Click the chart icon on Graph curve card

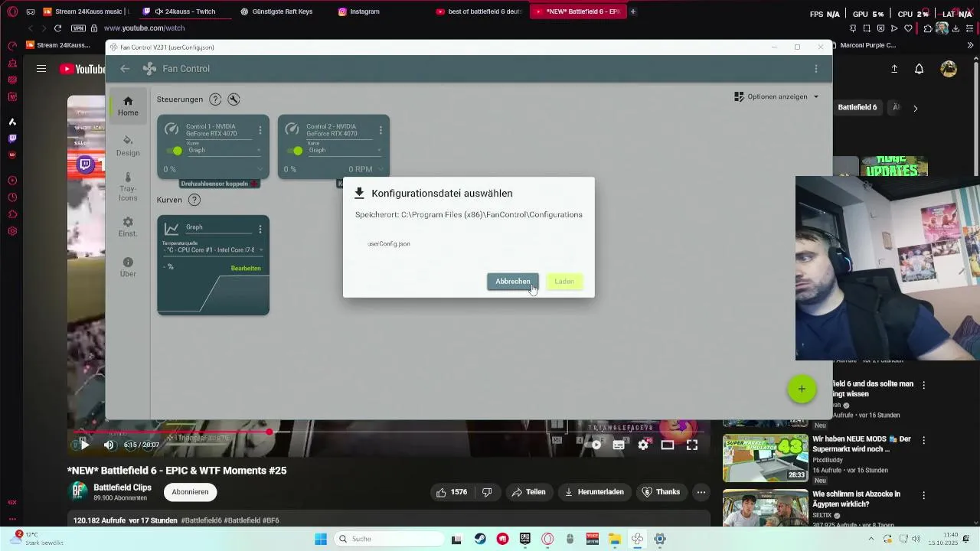tap(171, 229)
